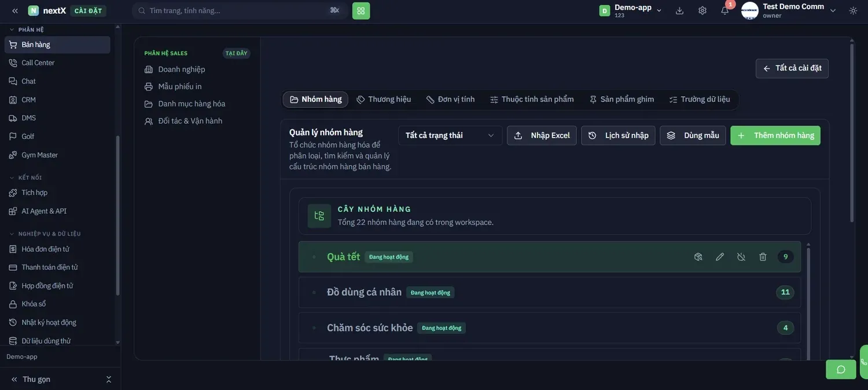Screen dimensions: 868x390
Task: Toggle light theme with sun icon
Action: point(854,10)
